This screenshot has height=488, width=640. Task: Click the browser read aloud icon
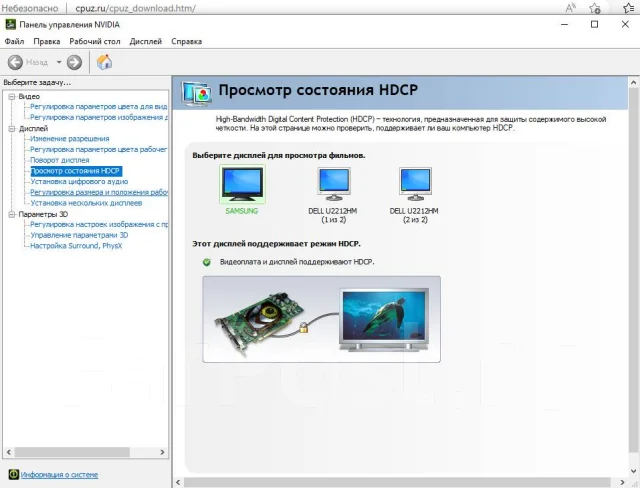click(570, 8)
